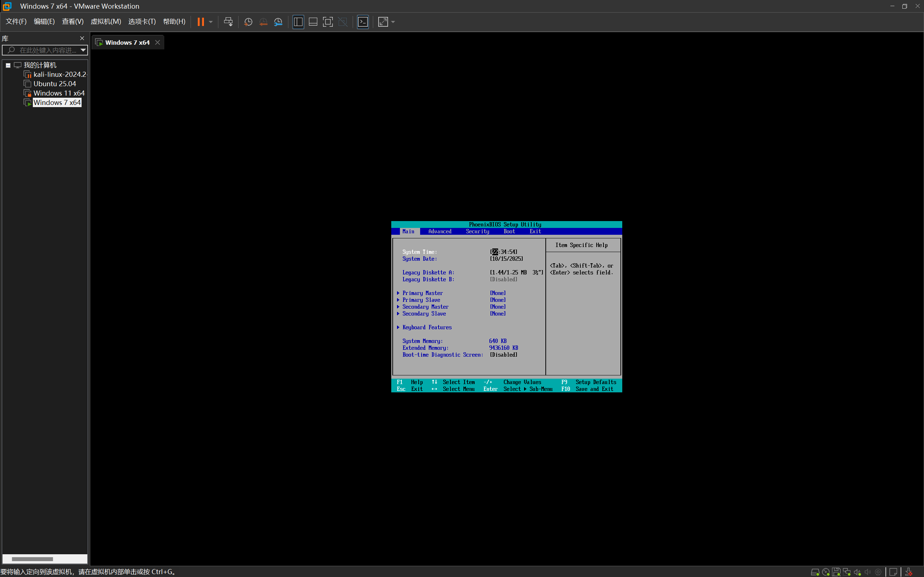Open the 虚拟机(M) menu
Viewport: 924px width, 577px height.
(106, 21)
